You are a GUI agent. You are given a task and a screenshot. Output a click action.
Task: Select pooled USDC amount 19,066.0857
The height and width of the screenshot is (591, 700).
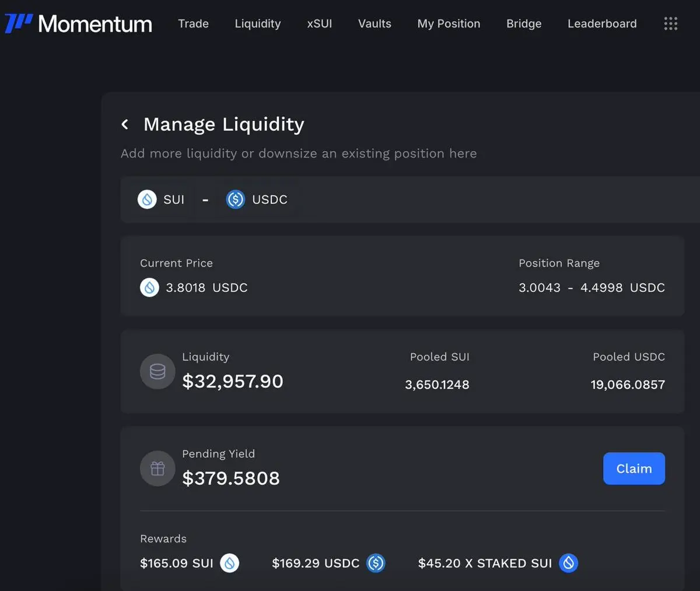628,384
